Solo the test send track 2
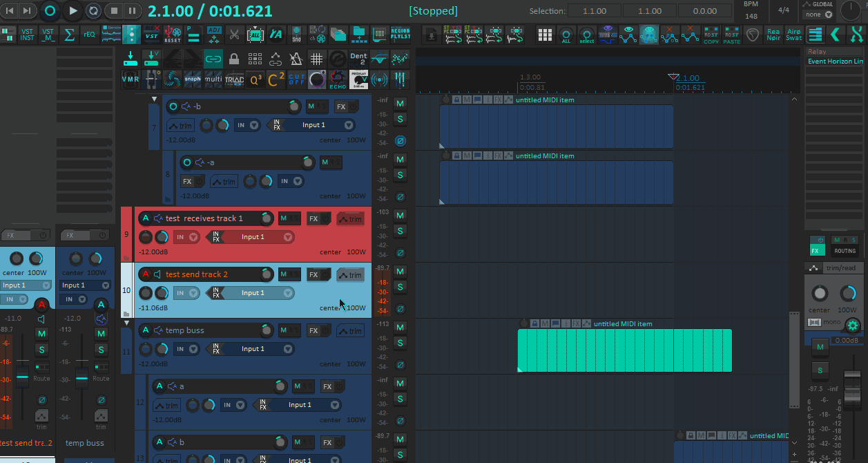The height and width of the screenshot is (463, 868). pos(400,287)
